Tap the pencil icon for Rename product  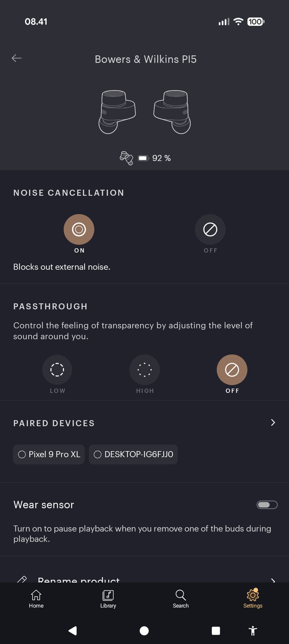22,579
